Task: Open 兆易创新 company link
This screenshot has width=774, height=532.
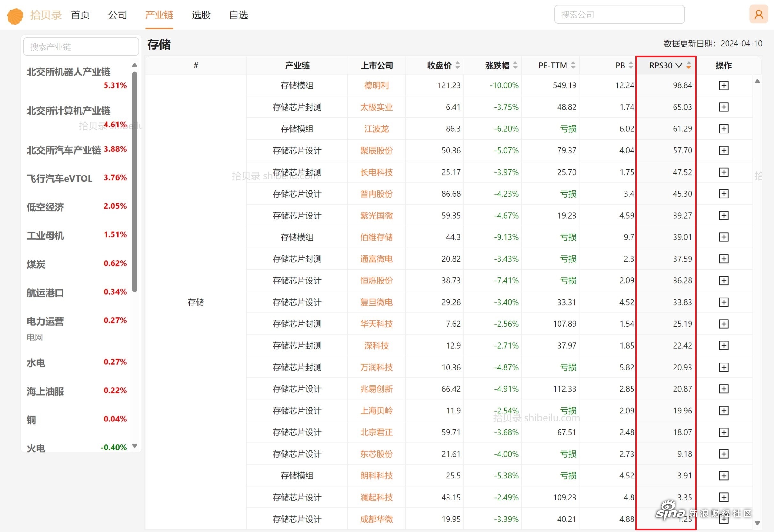Action: point(376,389)
